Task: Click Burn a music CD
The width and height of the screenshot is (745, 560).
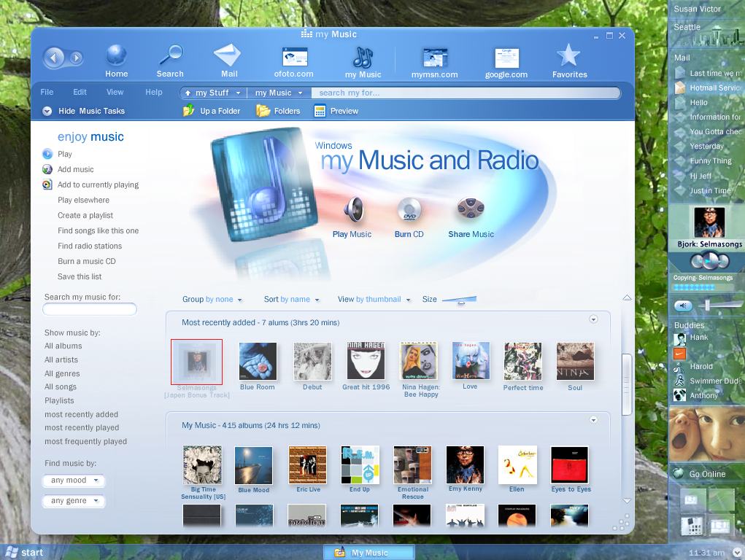Action: coord(87,261)
